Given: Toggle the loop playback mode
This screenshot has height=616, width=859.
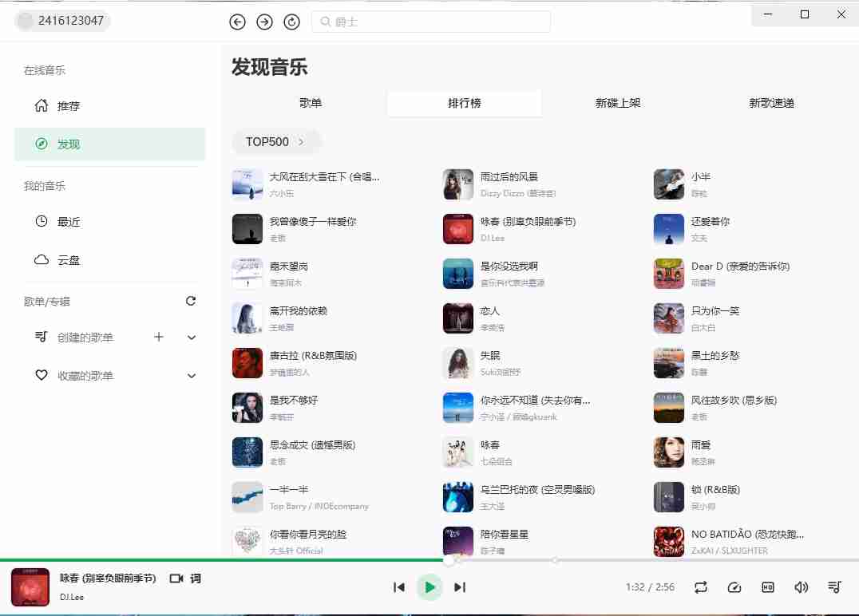Looking at the screenshot, I should 701,587.
